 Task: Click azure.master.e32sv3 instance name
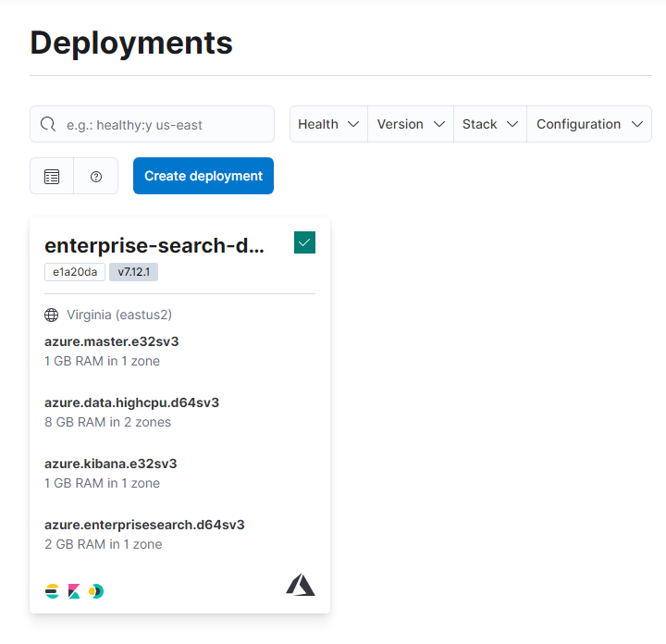[112, 341]
